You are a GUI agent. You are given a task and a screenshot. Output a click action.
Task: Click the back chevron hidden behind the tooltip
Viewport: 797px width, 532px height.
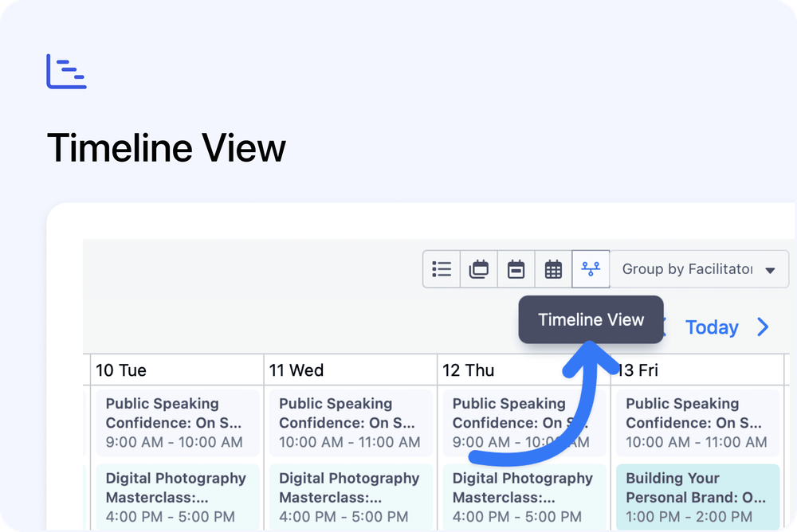click(x=664, y=327)
